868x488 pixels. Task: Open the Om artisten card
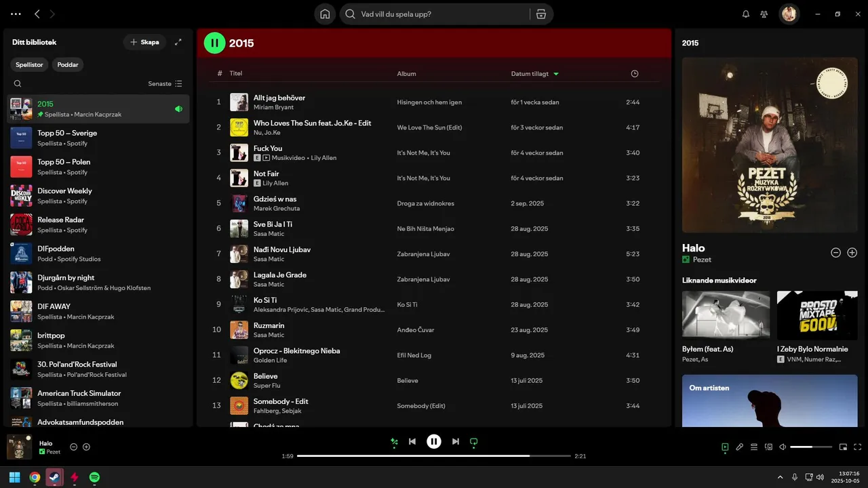click(x=770, y=401)
